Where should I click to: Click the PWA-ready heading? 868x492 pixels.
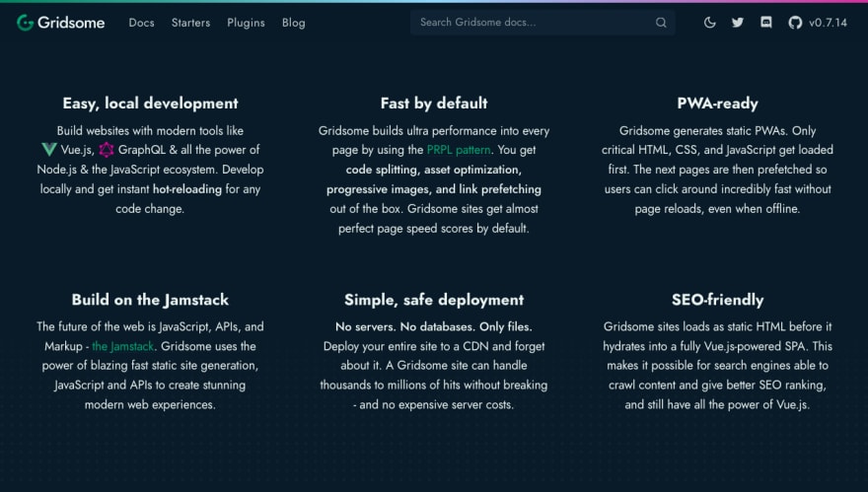tap(717, 104)
